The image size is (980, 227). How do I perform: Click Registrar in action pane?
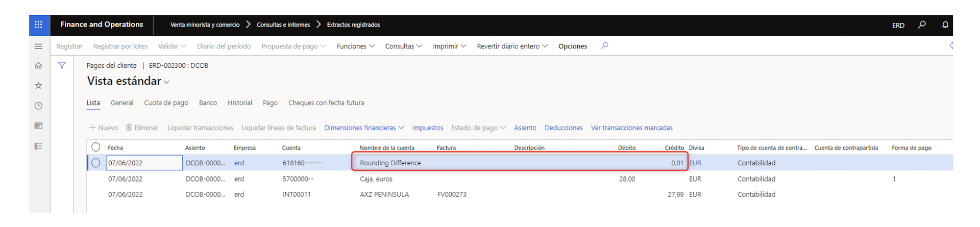pos(69,46)
